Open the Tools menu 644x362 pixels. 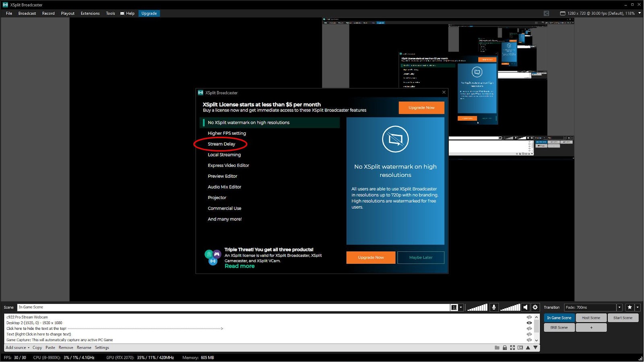(111, 13)
